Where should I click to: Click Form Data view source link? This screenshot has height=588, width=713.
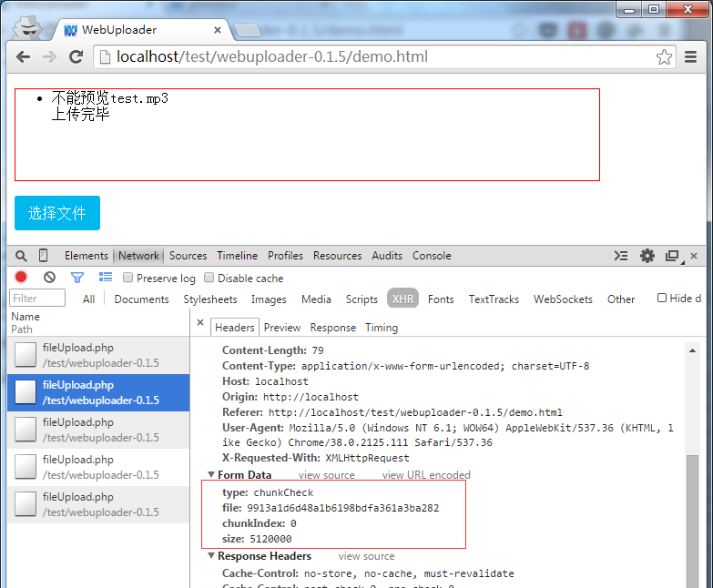coord(327,475)
